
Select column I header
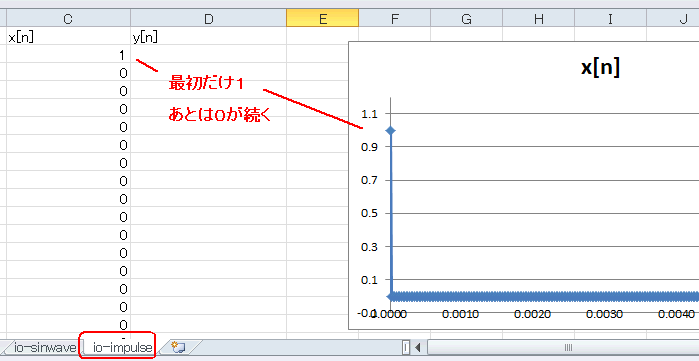(x=610, y=19)
